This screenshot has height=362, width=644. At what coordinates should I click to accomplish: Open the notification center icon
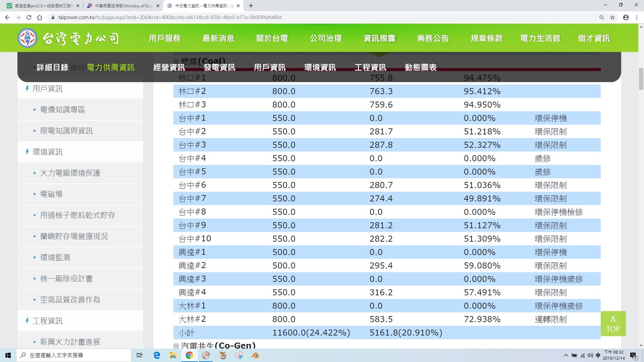tap(633, 355)
